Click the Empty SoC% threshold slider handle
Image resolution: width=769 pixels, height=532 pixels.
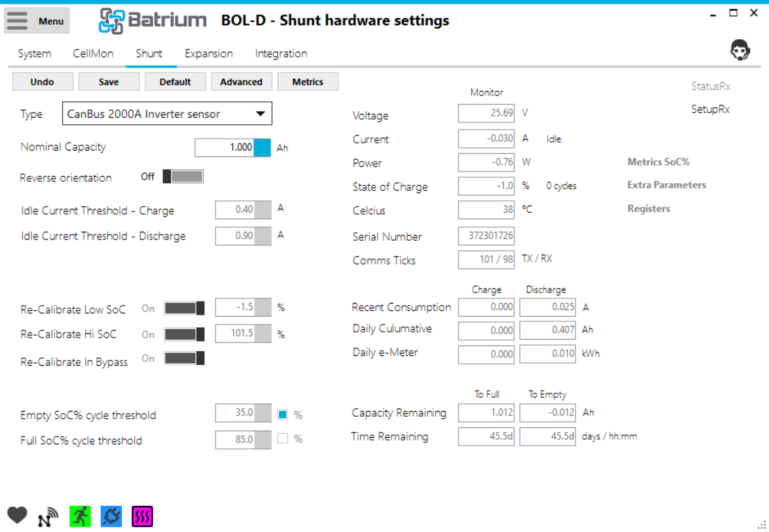click(x=262, y=413)
